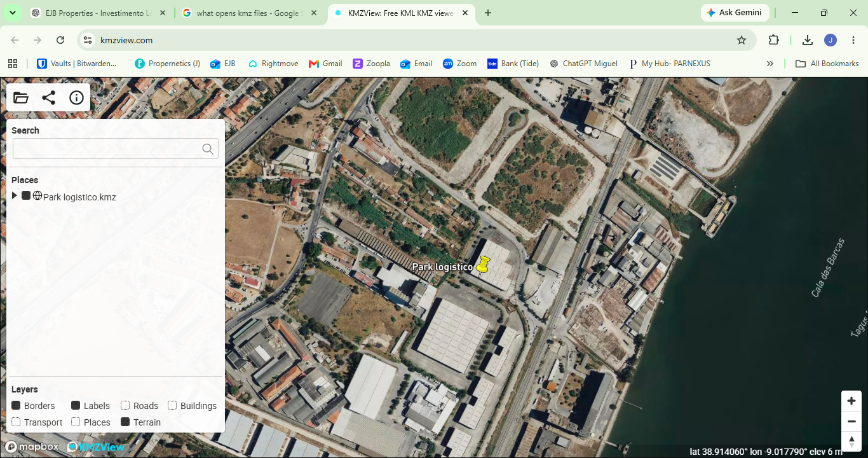
Task: Reload the page with refresh icon
Action: (x=60, y=40)
